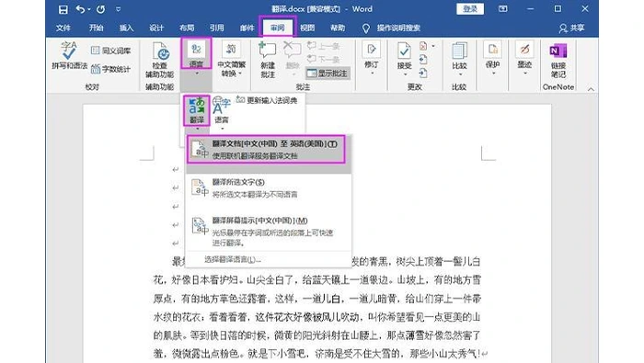This screenshot has width=644, height=363.
Task: Collapse the ribbon with the chevron
Action: [591, 89]
